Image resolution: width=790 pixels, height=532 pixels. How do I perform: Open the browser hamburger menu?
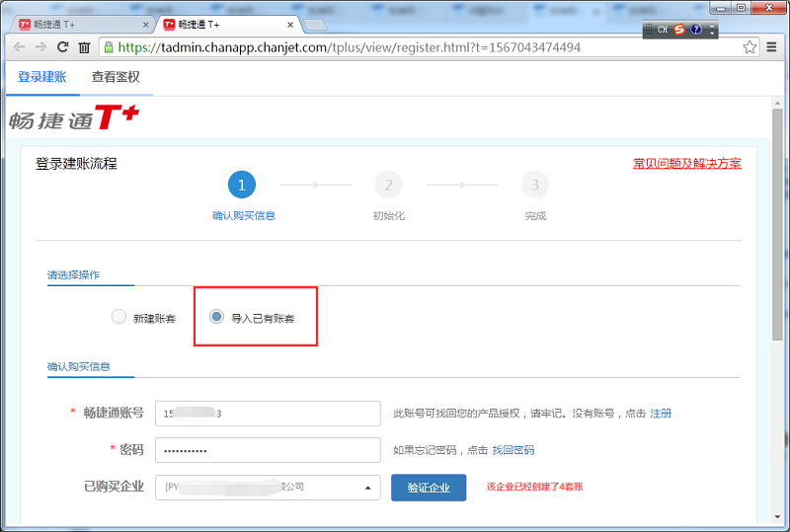pos(771,47)
